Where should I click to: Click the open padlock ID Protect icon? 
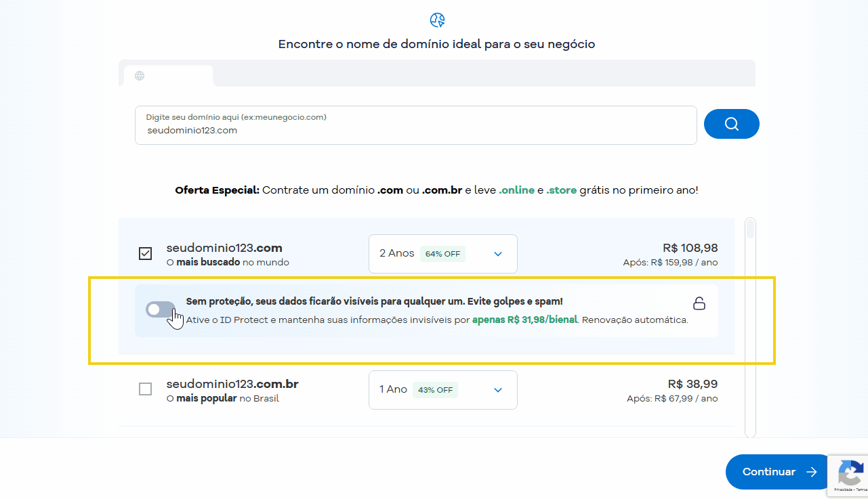(699, 303)
